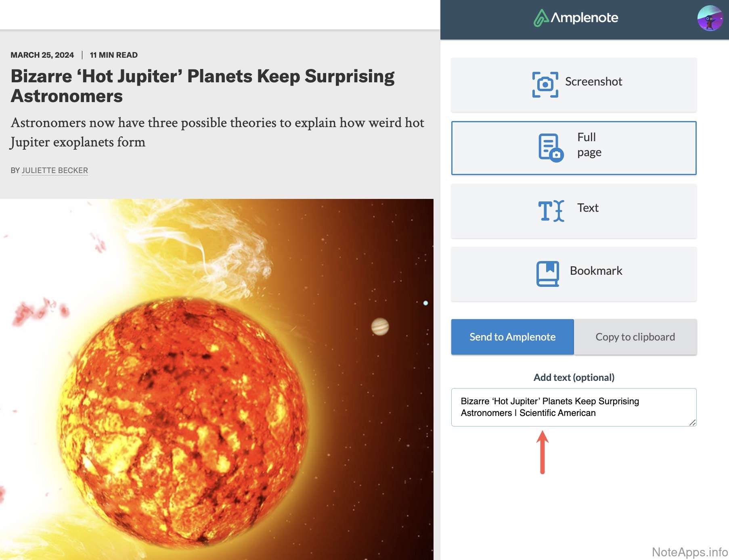The image size is (729, 560).
Task: Click the textarea resize handle corner
Action: (692, 422)
